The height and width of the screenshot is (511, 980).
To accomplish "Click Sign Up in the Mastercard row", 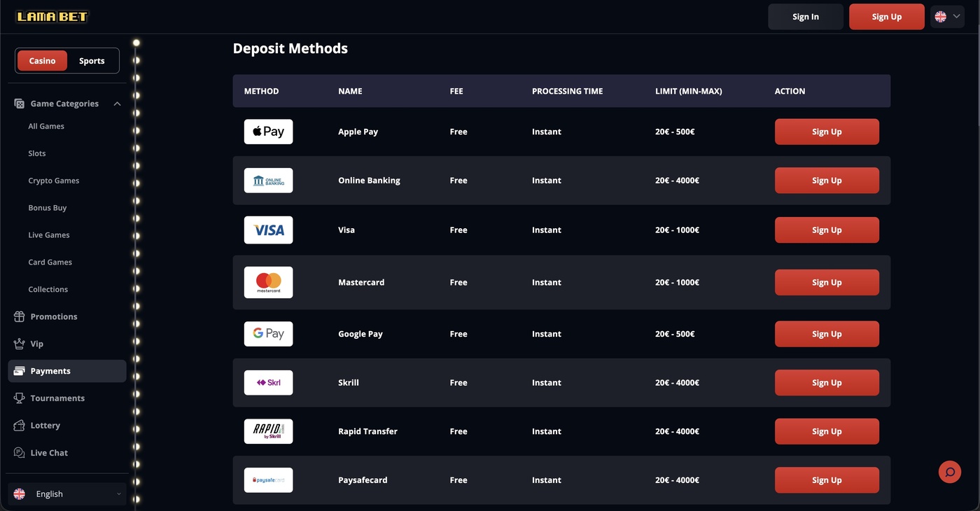I will [x=827, y=282].
